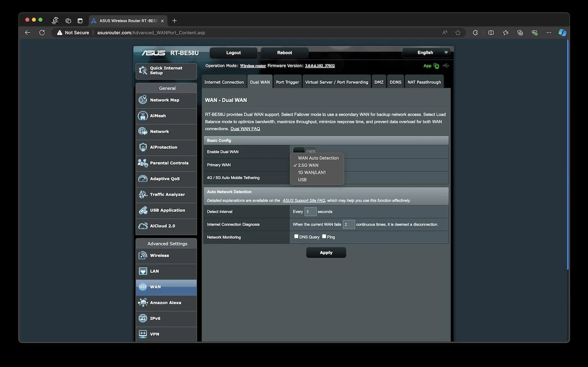The height and width of the screenshot is (367, 588).
Task: Open browser tab actions icon
Action: (x=80, y=21)
